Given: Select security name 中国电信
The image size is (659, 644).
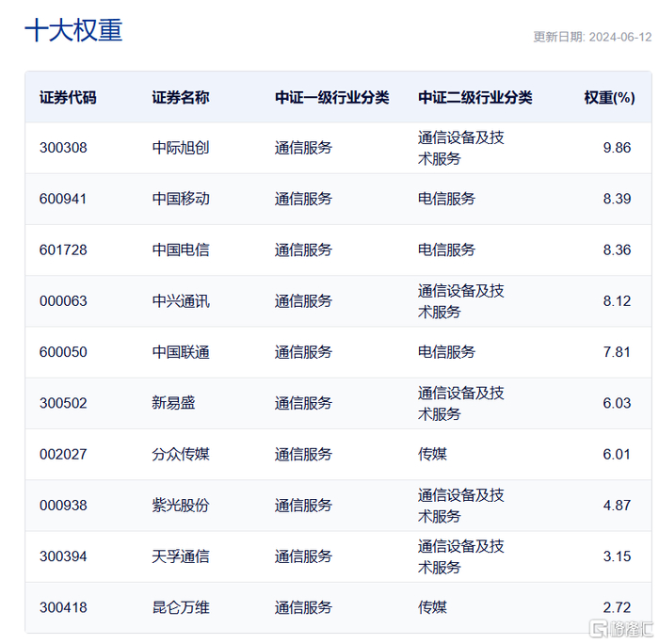Looking at the screenshot, I should pyautogui.click(x=181, y=250).
